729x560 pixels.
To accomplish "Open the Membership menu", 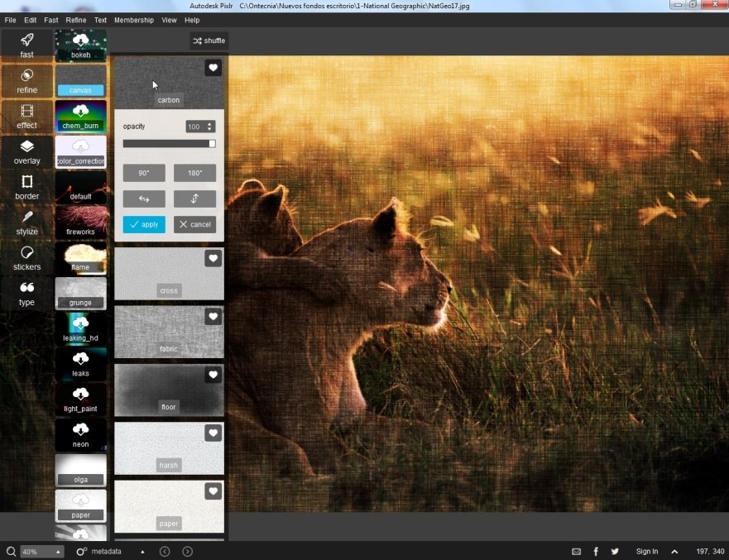I will (134, 20).
